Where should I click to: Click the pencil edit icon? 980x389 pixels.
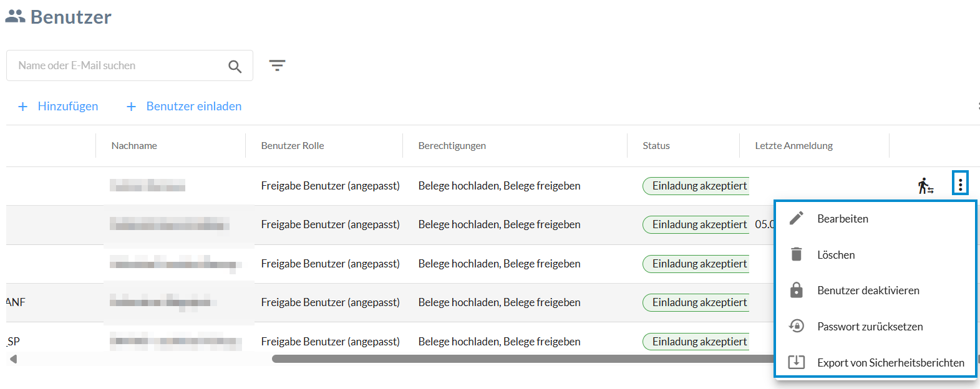coord(797,218)
